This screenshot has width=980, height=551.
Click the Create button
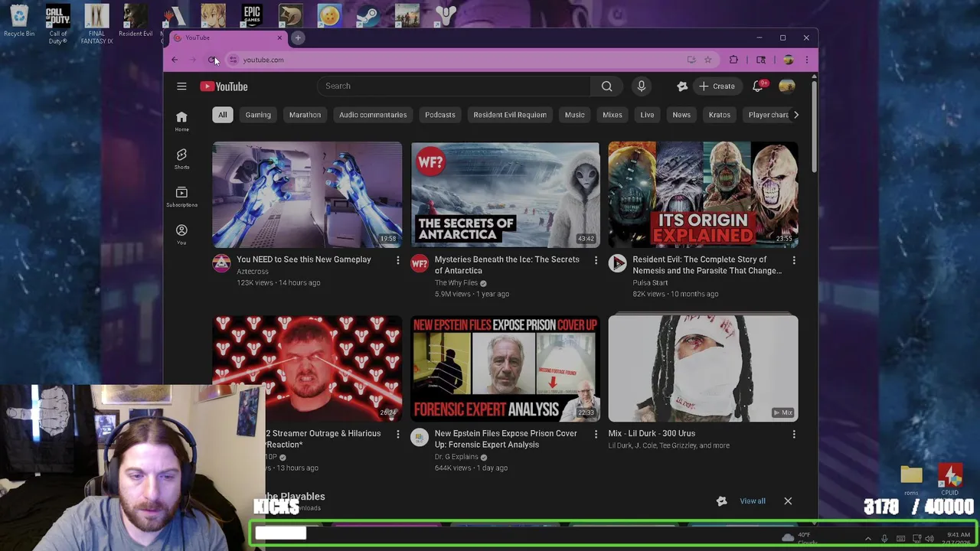(717, 86)
